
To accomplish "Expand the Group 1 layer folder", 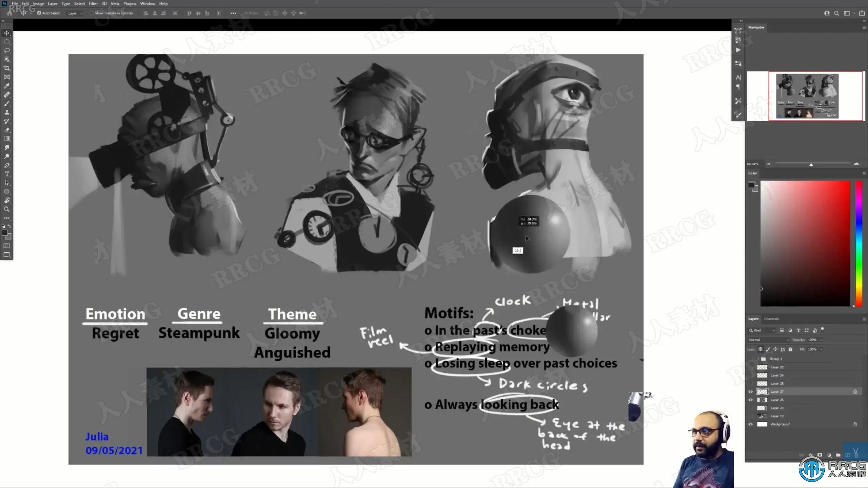I will pos(758,359).
